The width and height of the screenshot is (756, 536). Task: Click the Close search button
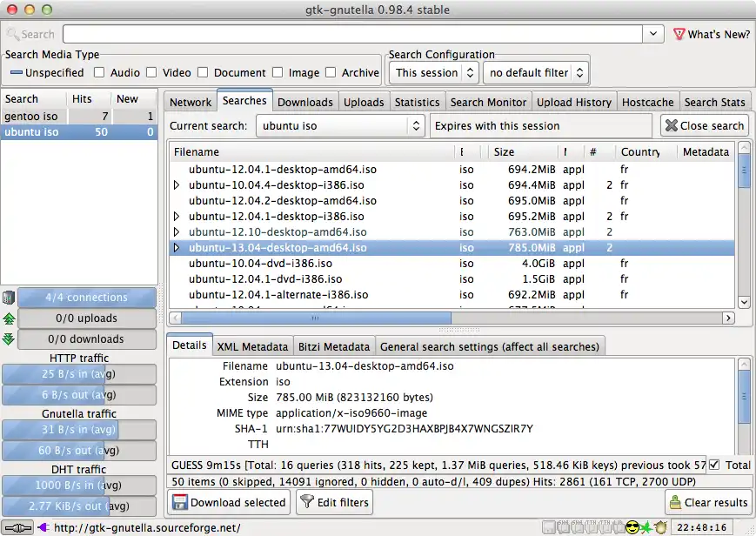coord(705,126)
